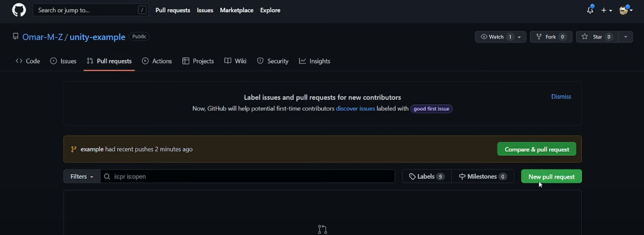Viewport: 644px width, 235px height.
Task: Star the unity-example repository
Action: click(x=597, y=37)
